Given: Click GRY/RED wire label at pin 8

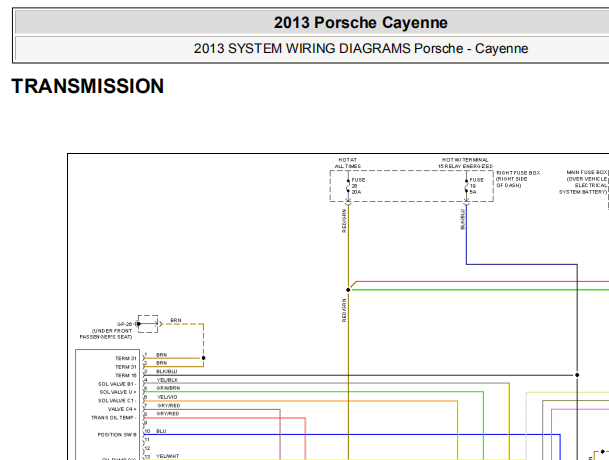Looking at the screenshot, I should [168, 414].
